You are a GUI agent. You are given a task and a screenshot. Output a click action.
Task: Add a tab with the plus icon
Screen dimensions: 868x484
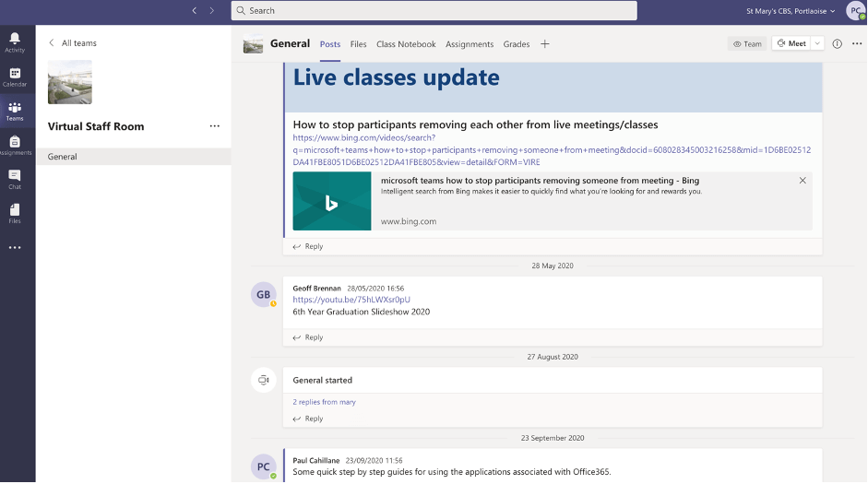coord(545,43)
